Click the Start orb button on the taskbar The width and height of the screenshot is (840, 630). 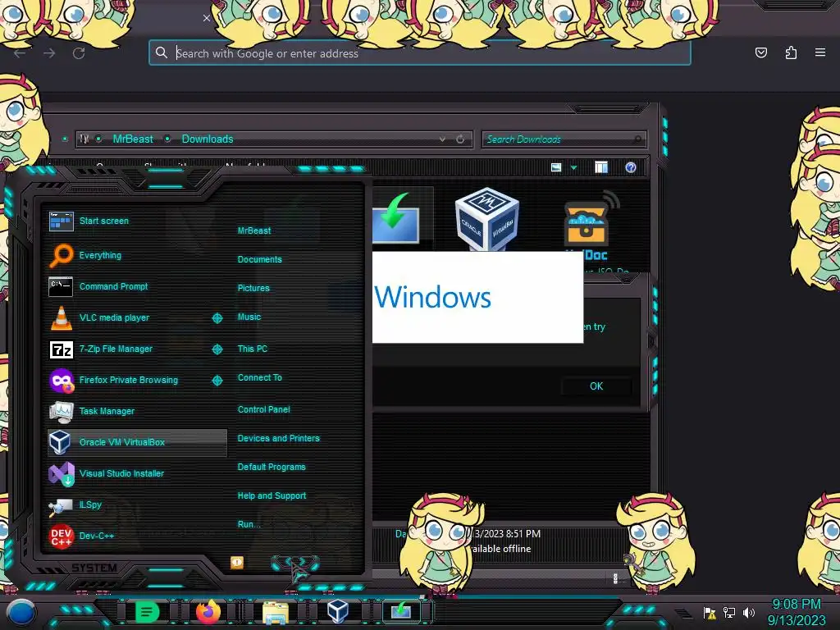21,612
